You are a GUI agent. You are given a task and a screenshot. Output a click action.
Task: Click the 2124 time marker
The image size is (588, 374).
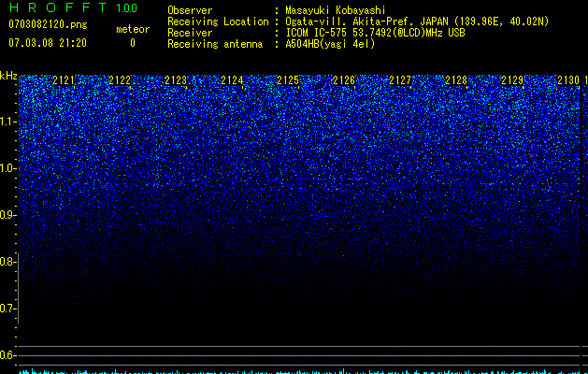232,80
